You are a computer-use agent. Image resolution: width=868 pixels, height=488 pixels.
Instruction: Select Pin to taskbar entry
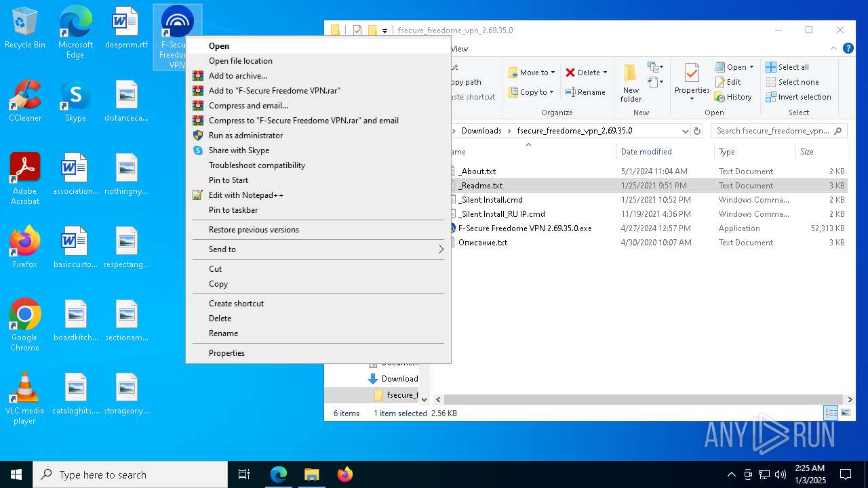tap(318, 210)
